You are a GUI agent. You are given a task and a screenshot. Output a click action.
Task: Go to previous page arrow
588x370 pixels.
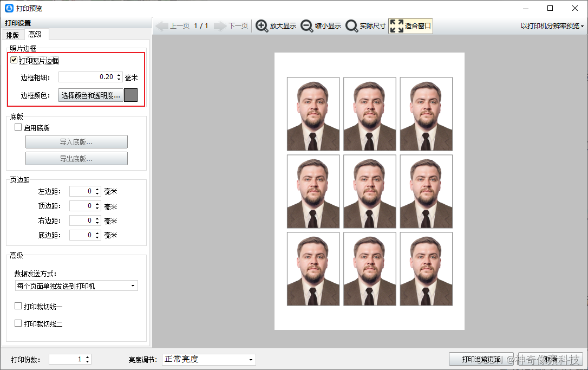click(x=162, y=26)
